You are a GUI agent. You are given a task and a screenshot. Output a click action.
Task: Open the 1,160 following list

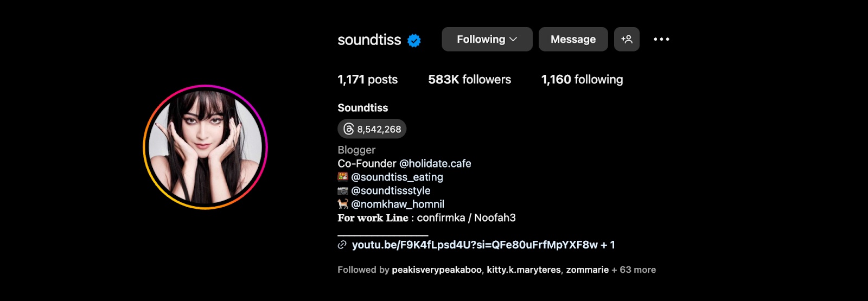(582, 80)
